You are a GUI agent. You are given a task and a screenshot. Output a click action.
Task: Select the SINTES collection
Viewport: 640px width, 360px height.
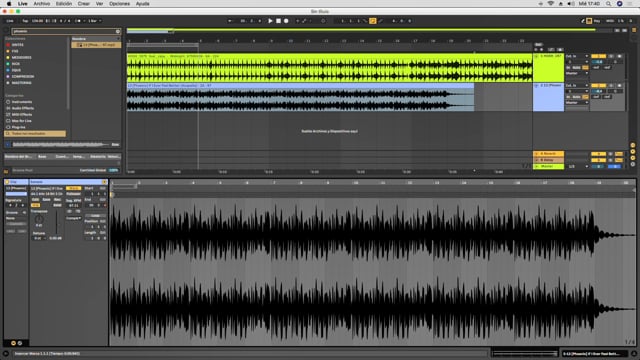pyautogui.click(x=18, y=45)
